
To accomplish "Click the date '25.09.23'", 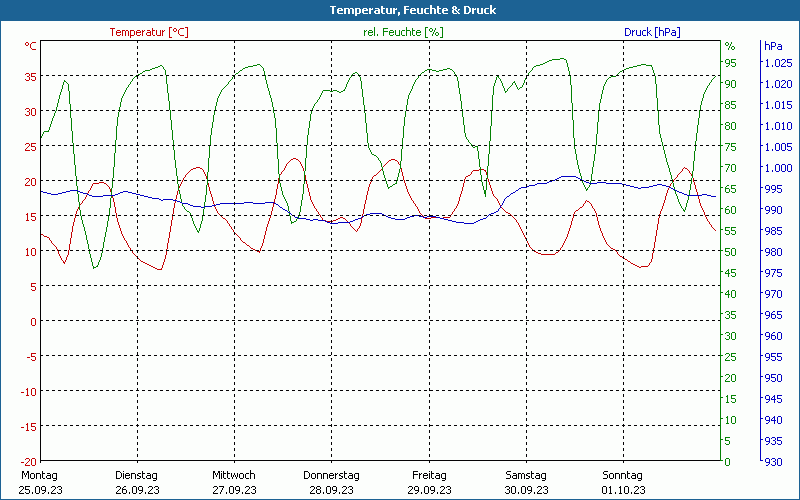I will (40, 490).
